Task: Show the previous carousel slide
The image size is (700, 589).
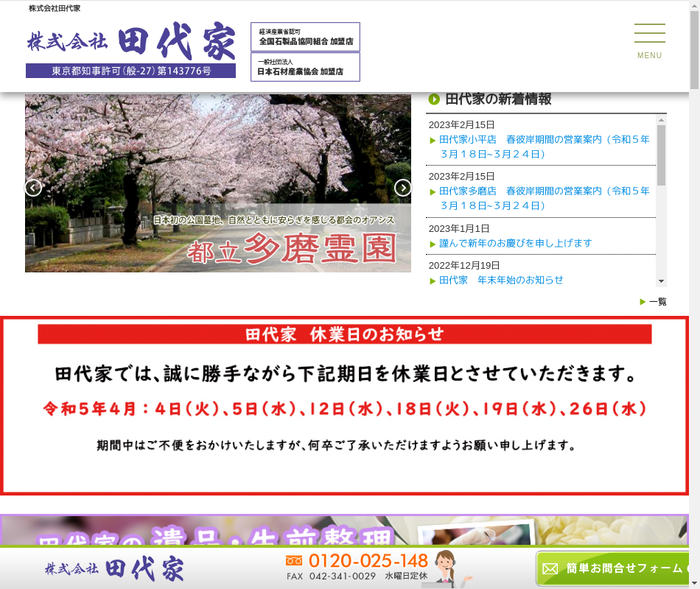Action: pos(33,188)
